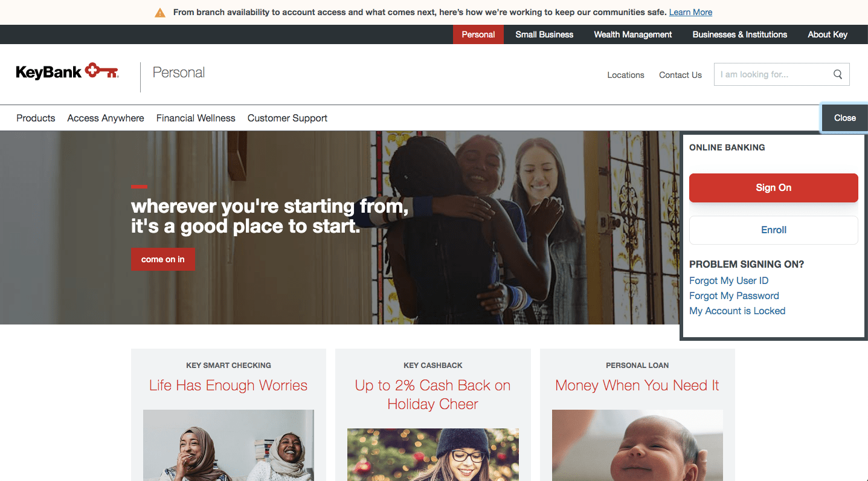
Task: Open Financial Wellness navigation menu
Action: [196, 118]
